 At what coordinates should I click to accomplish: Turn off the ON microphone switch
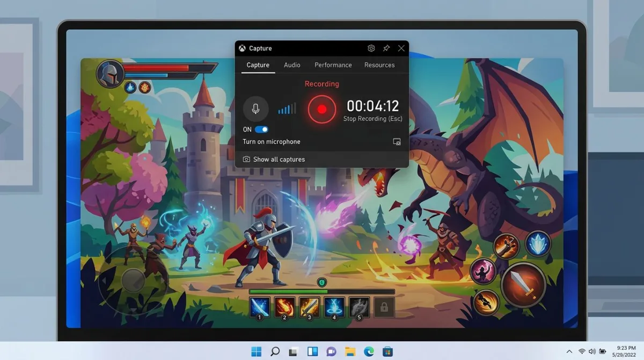point(261,129)
